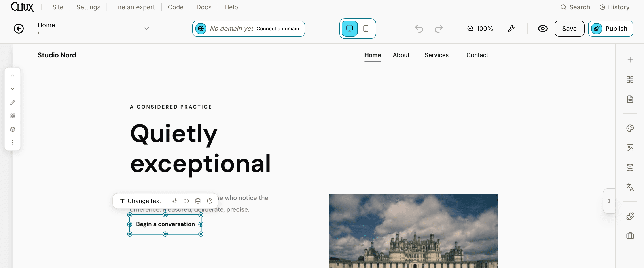Click Connect a domain link

point(278,28)
